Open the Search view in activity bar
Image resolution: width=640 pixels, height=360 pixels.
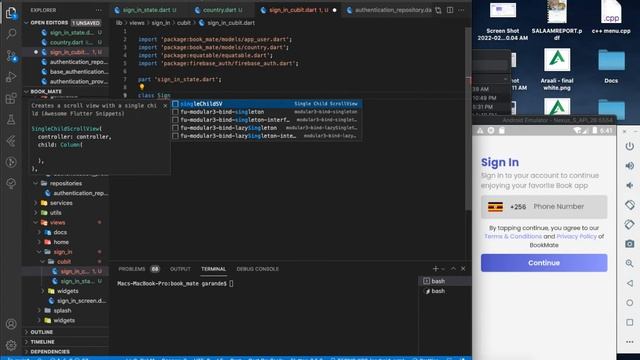click(11, 33)
